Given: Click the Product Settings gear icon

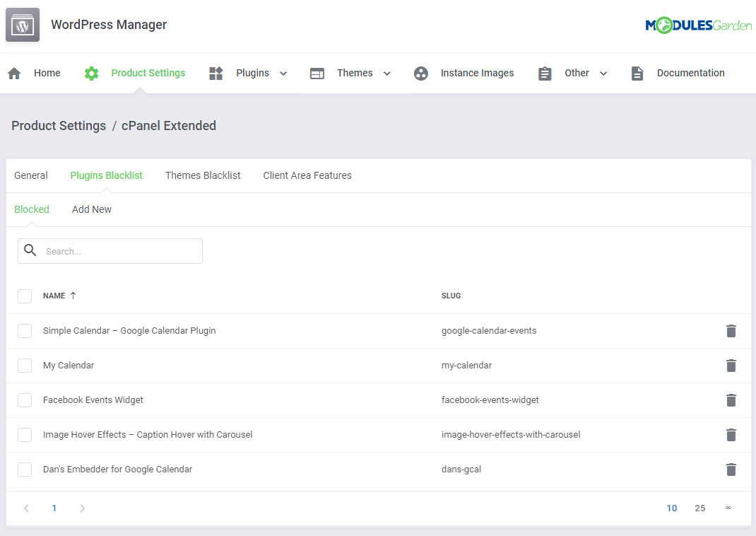Looking at the screenshot, I should click(x=92, y=74).
